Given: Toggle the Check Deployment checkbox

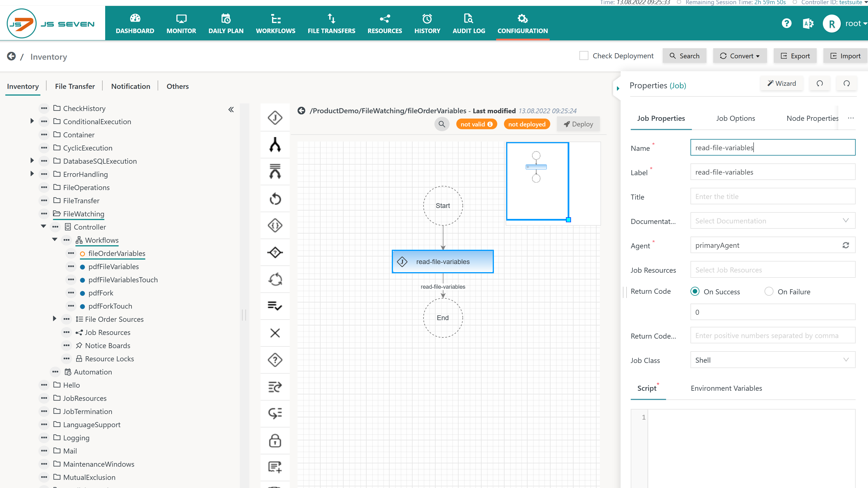Looking at the screenshot, I should (584, 55).
